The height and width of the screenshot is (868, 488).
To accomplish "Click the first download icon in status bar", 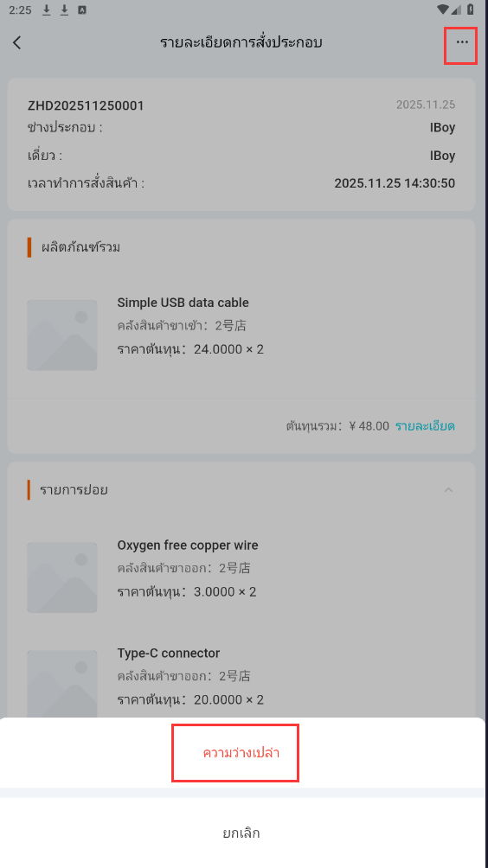I will tap(47, 10).
